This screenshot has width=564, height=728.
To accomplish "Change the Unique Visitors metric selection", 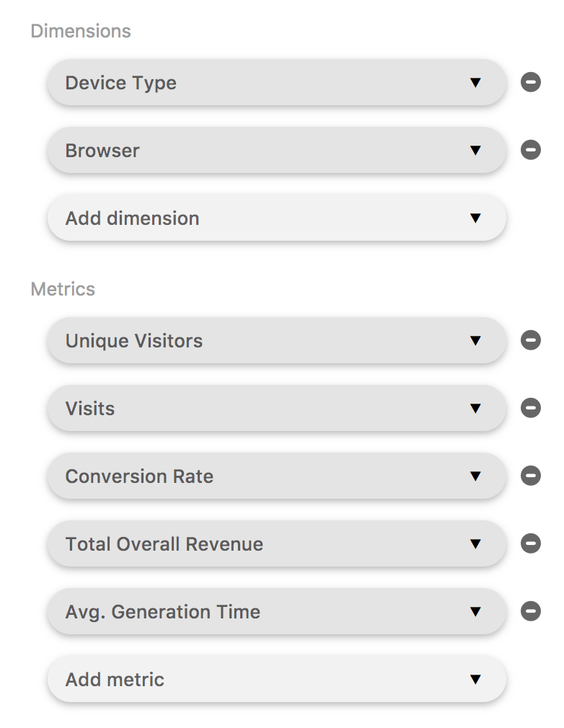I will (476, 339).
